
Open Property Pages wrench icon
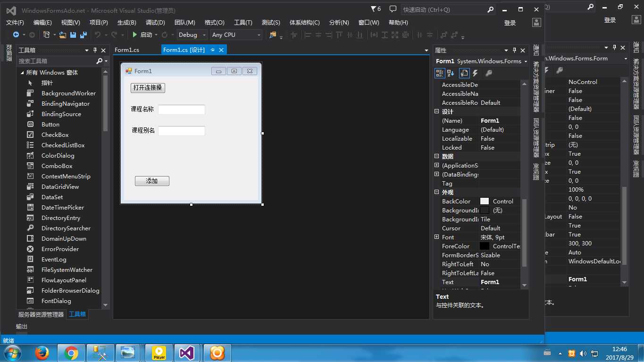(489, 73)
